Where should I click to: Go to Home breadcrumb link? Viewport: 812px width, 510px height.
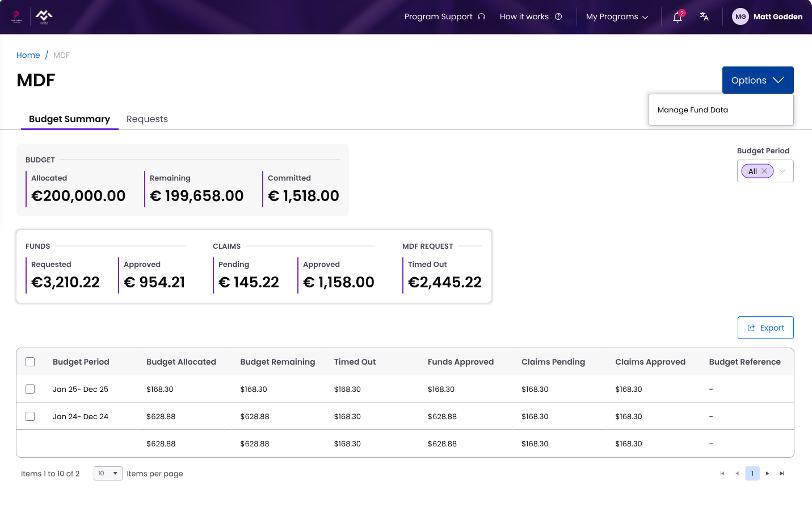pos(28,55)
